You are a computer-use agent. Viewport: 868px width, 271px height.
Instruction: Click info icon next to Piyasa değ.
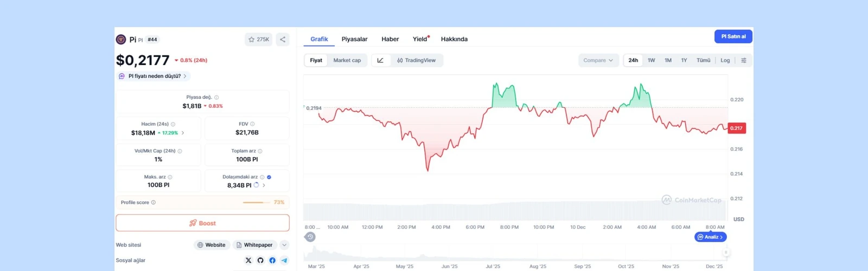coord(216,98)
